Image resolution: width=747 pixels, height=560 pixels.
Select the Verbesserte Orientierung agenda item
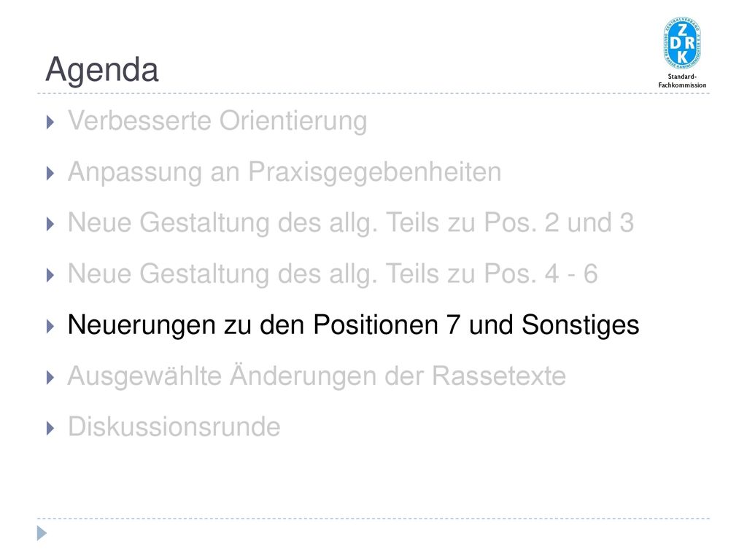pyautogui.click(x=217, y=121)
